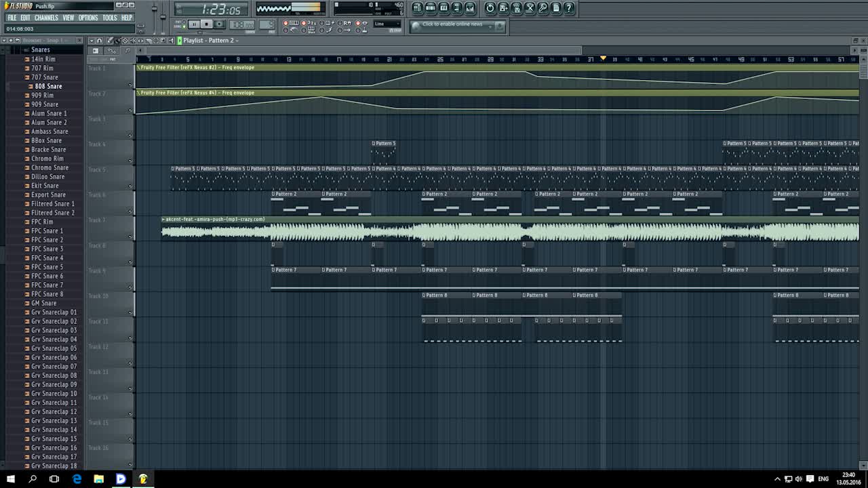
Task: Select the Zoom tool in Playlist toolbar
Action: click(x=163, y=41)
